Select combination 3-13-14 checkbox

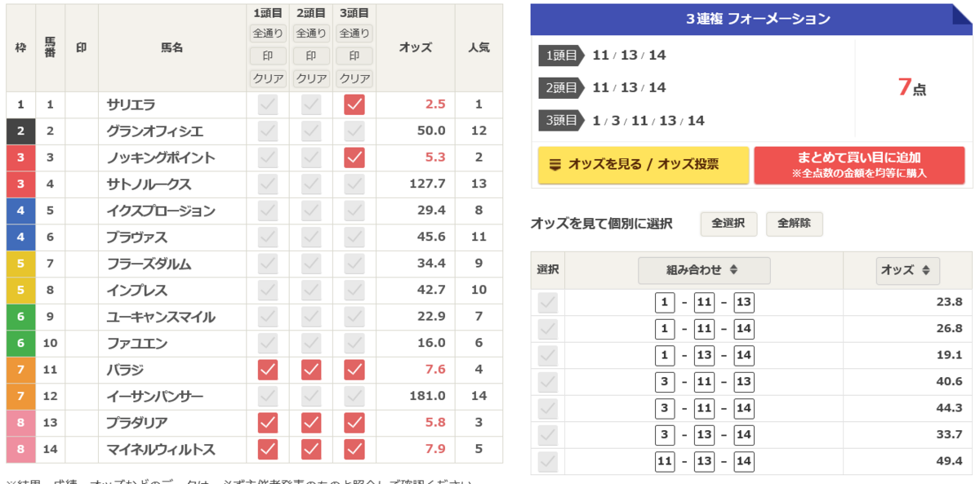coord(547,435)
